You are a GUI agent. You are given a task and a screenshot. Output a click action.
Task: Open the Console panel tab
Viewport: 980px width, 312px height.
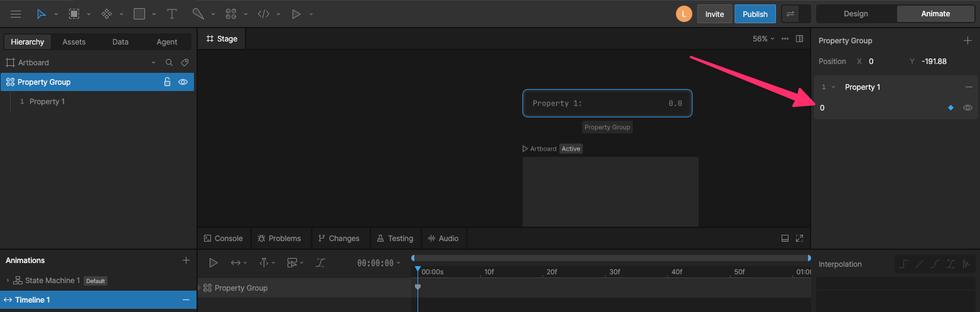pos(223,239)
